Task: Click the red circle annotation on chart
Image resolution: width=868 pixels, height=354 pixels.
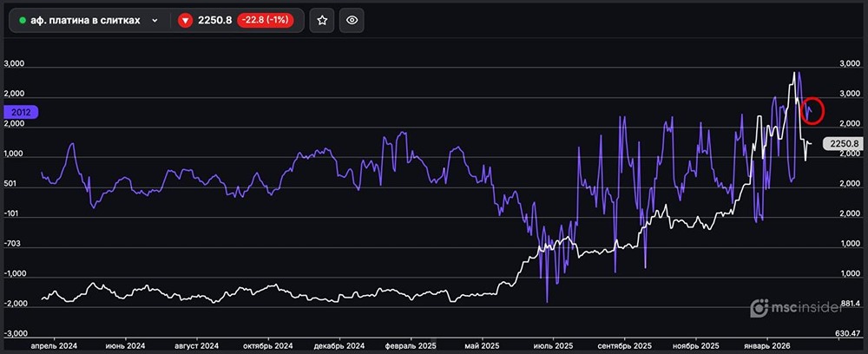Action: pos(809,110)
